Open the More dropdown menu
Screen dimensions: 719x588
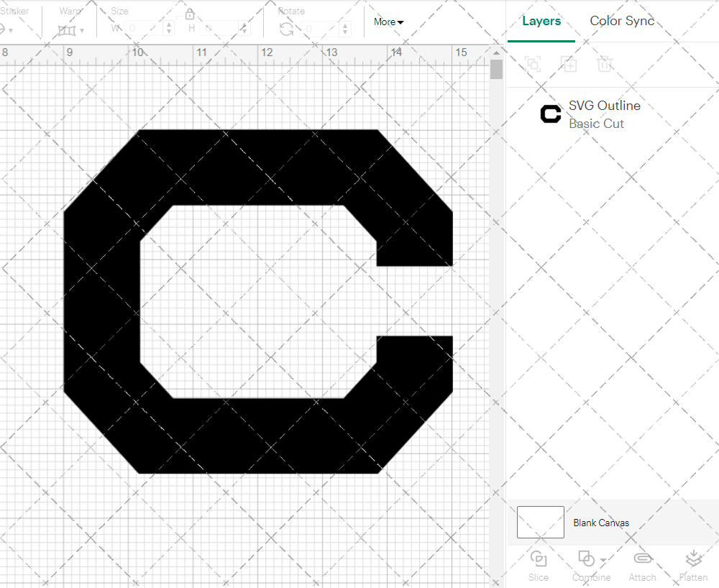pyautogui.click(x=388, y=22)
